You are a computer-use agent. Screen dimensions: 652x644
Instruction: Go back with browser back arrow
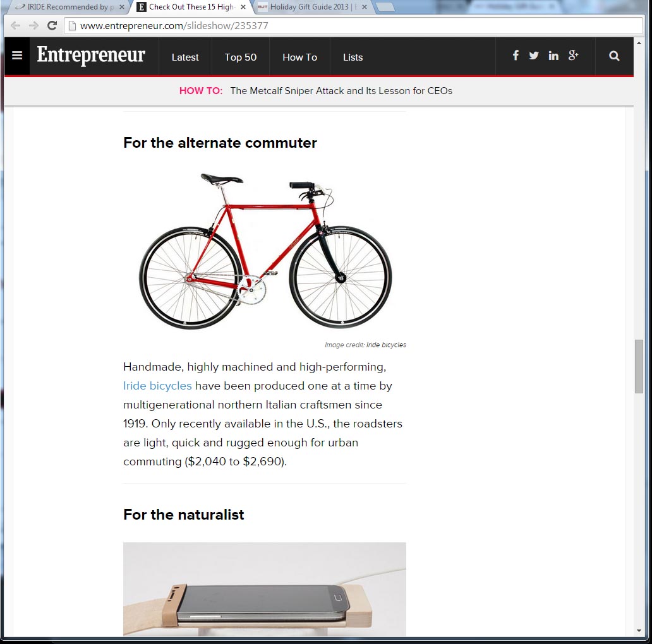coord(15,26)
